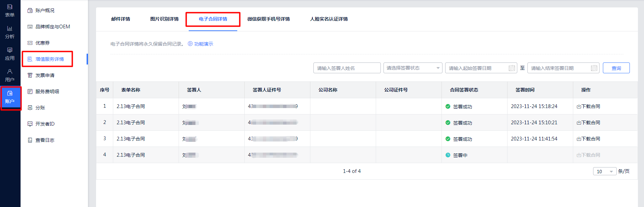Image resolution: width=644 pixels, height=207 pixels.
Task: Click the 查询 search button
Action: tap(616, 68)
